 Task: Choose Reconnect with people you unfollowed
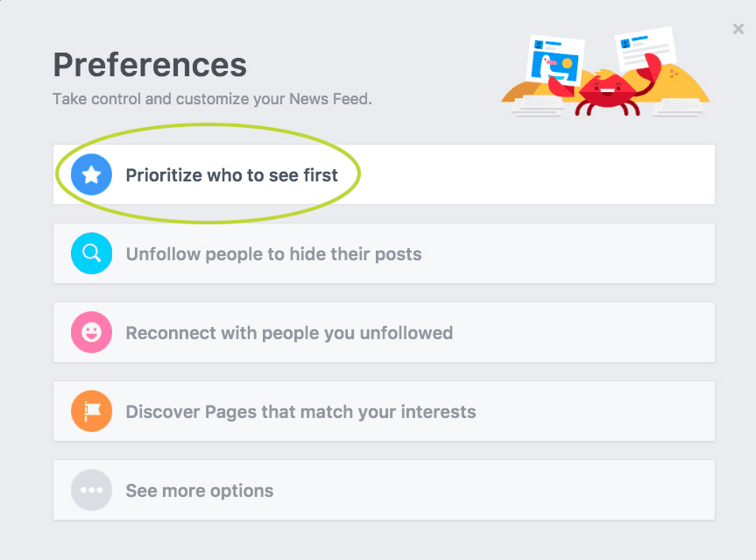pyautogui.click(x=384, y=332)
